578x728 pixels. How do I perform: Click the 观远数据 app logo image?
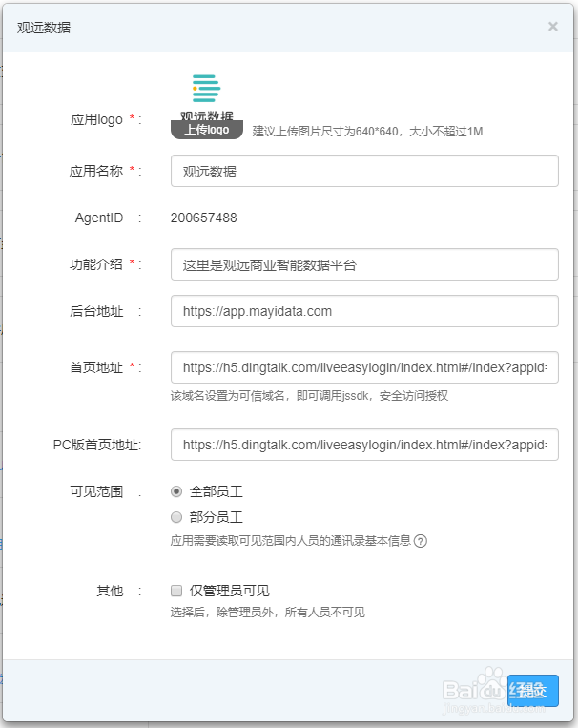(207, 96)
